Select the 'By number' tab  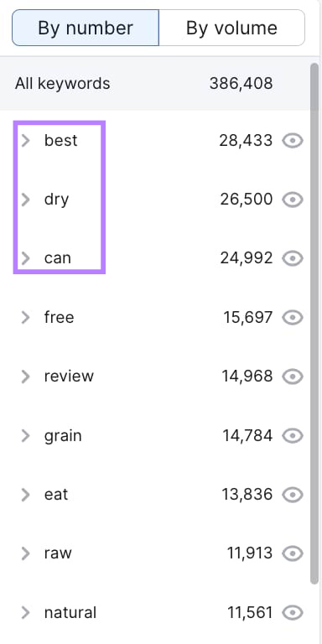(86, 28)
